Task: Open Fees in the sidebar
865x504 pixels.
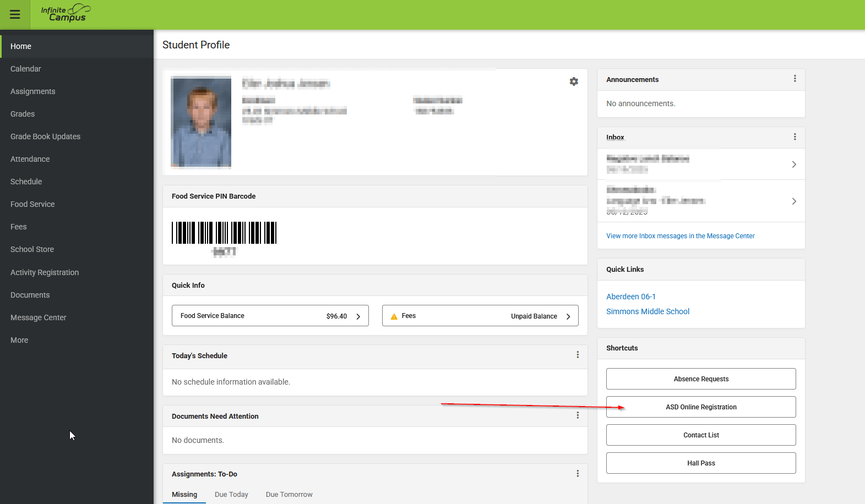Action: coord(77,227)
